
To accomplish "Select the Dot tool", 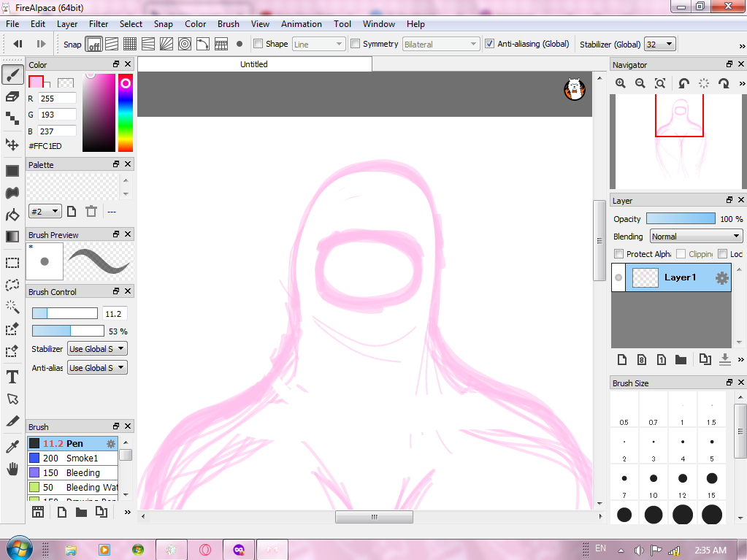I will coord(12,118).
